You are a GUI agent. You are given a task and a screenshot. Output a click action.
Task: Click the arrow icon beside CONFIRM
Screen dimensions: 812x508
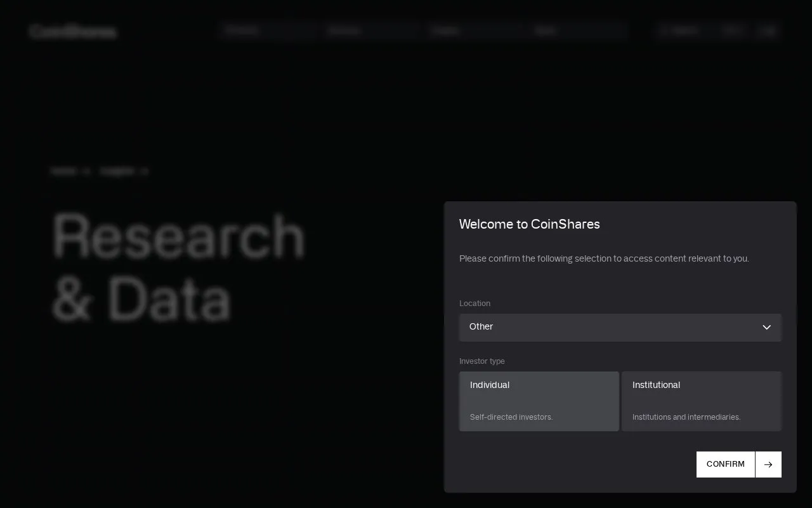pos(768,464)
